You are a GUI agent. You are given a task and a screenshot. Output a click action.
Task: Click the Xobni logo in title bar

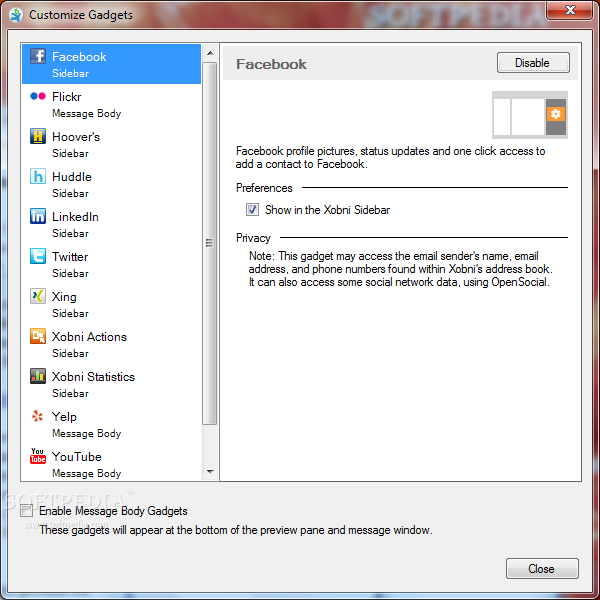[x=16, y=15]
